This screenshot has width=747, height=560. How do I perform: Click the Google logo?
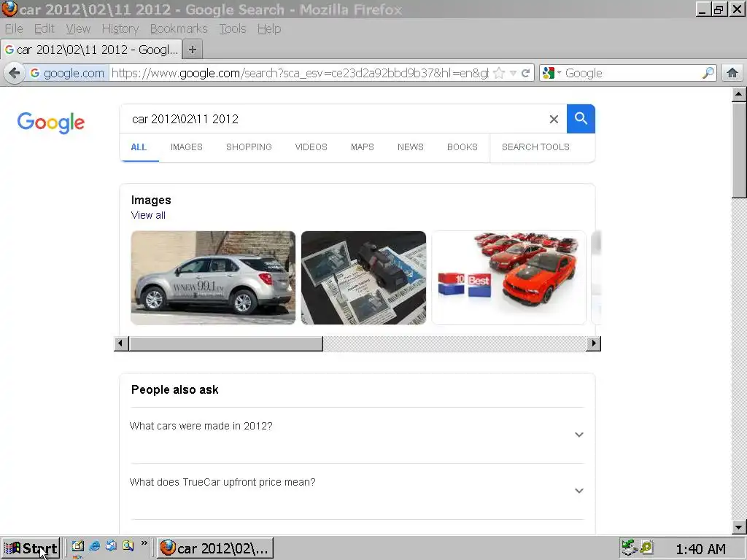click(x=51, y=122)
